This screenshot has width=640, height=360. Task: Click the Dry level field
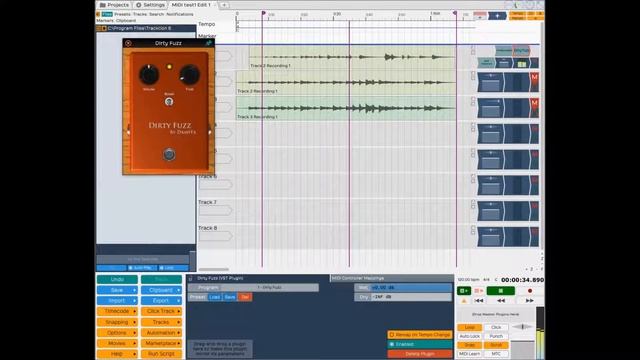click(x=403, y=297)
